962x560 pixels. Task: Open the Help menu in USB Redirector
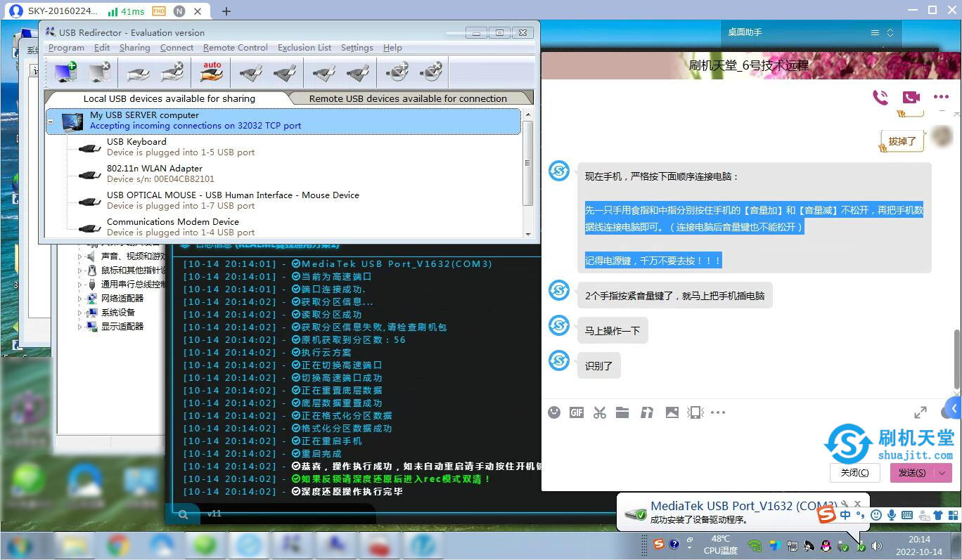coord(392,48)
